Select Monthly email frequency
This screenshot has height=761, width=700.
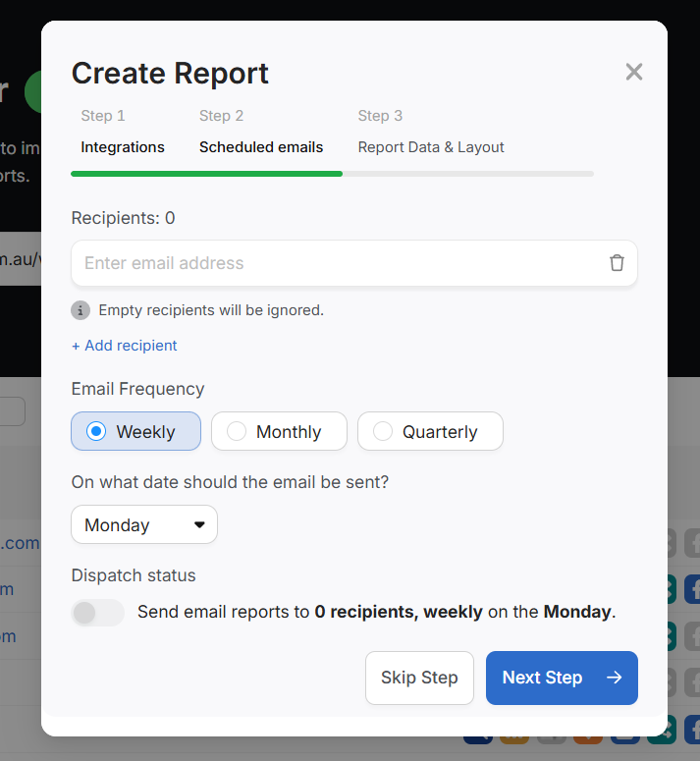point(279,431)
